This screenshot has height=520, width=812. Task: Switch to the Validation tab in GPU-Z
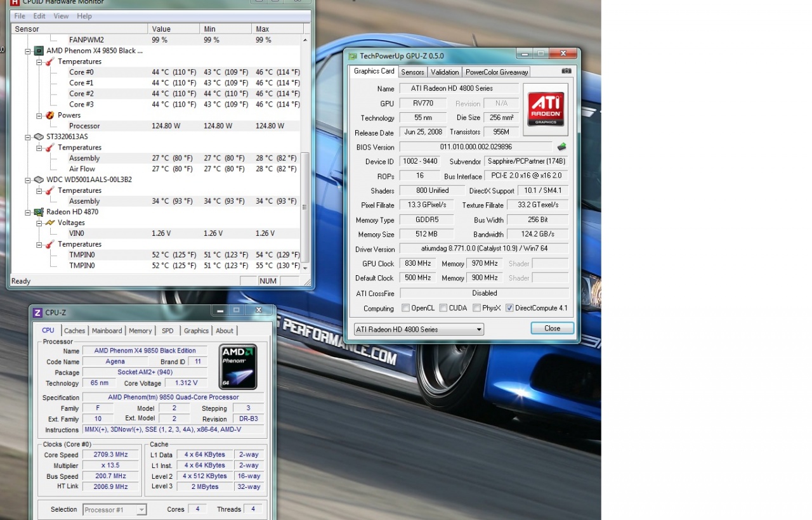click(x=444, y=72)
